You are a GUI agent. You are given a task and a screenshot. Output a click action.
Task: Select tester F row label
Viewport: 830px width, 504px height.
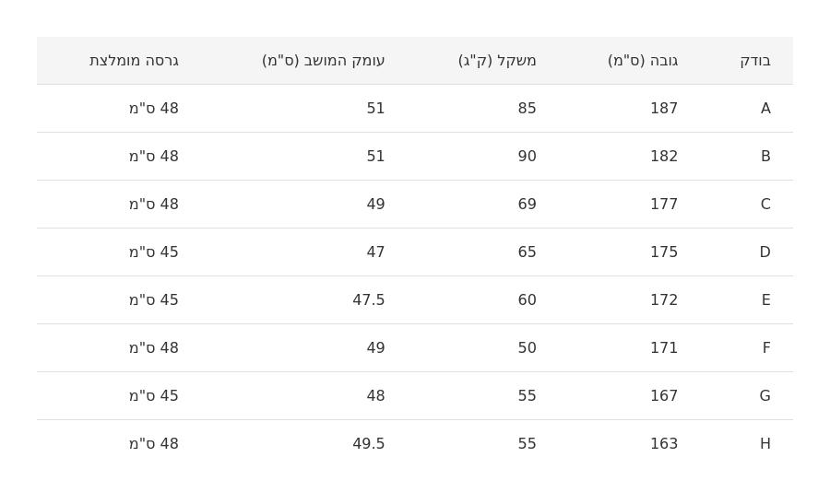coord(765,348)
